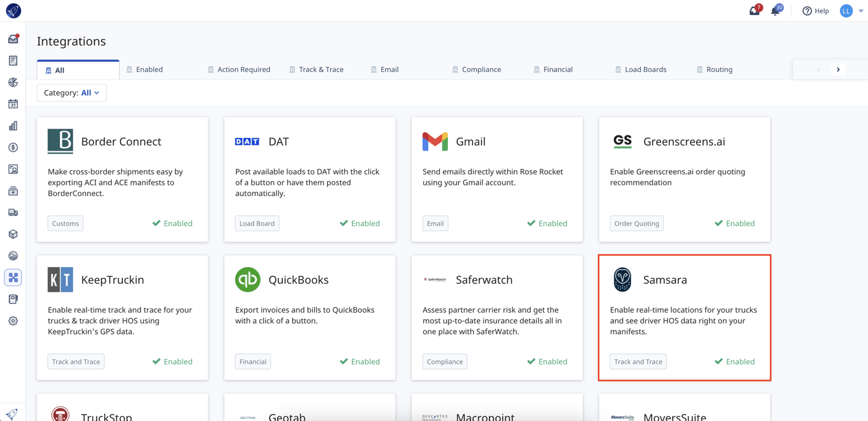Screen dimensions: 868x421
Task: Open the Track & Trace tab
Action: (317, 69)
